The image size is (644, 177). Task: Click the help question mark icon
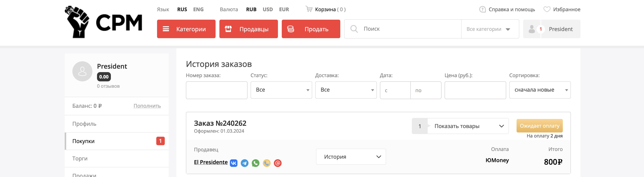click(x=482, y=9)
